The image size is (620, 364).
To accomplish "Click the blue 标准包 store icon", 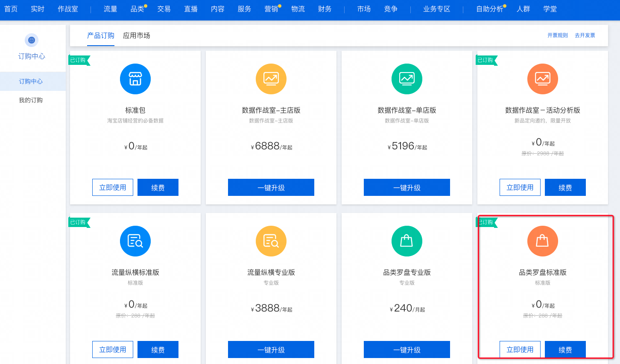I will click(x=135, y=79).
